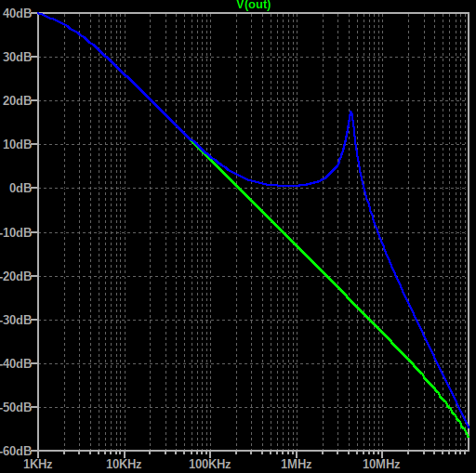
Task: Click the -40dB axis label
Action: click(x=16, y=363)
